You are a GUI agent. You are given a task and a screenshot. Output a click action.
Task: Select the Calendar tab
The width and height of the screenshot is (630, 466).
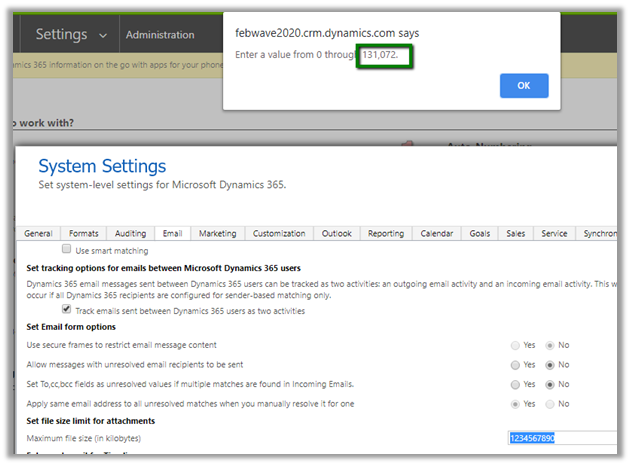click(436, 233)
